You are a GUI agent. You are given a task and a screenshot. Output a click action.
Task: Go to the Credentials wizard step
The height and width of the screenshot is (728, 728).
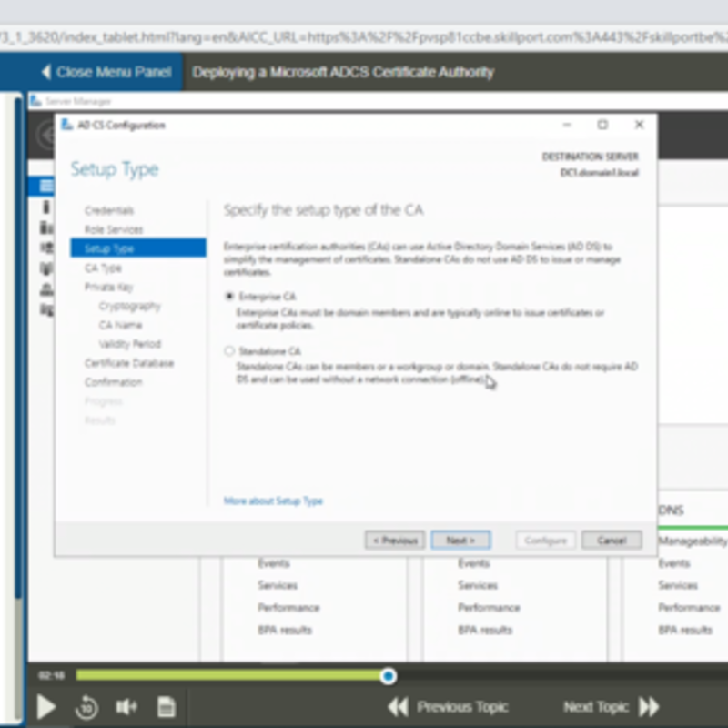click(x=109, y=211)
